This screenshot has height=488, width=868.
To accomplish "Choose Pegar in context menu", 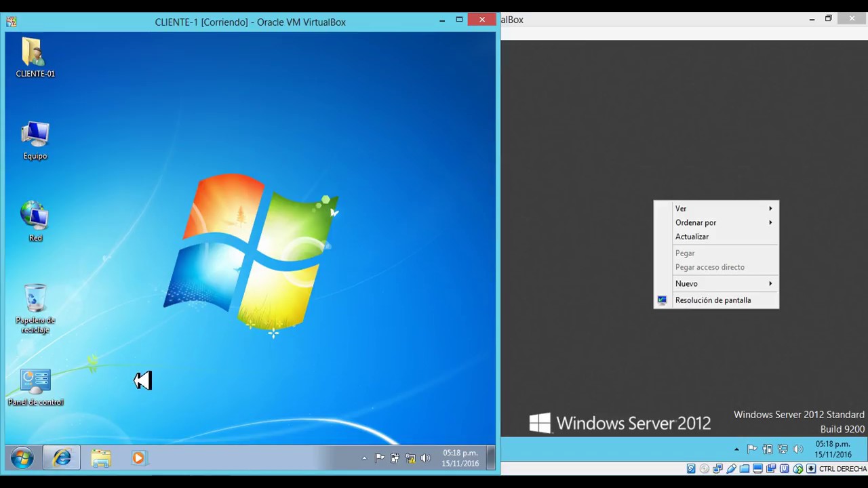I will (716, 253).
